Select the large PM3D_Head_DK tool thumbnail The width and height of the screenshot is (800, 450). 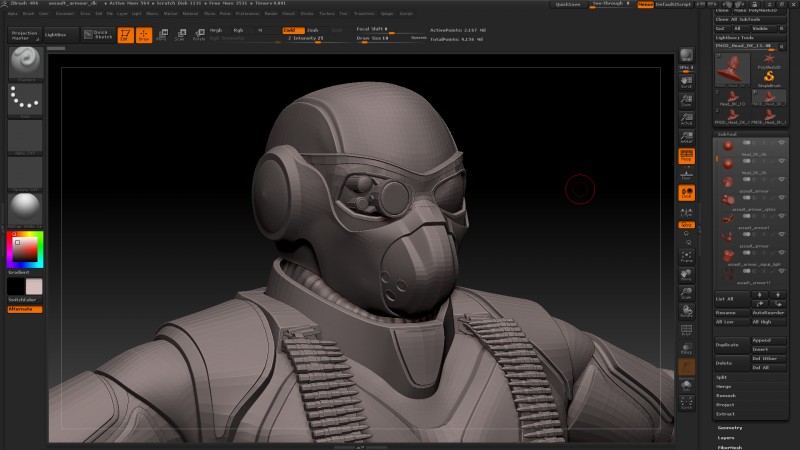[x=732, y=69]
